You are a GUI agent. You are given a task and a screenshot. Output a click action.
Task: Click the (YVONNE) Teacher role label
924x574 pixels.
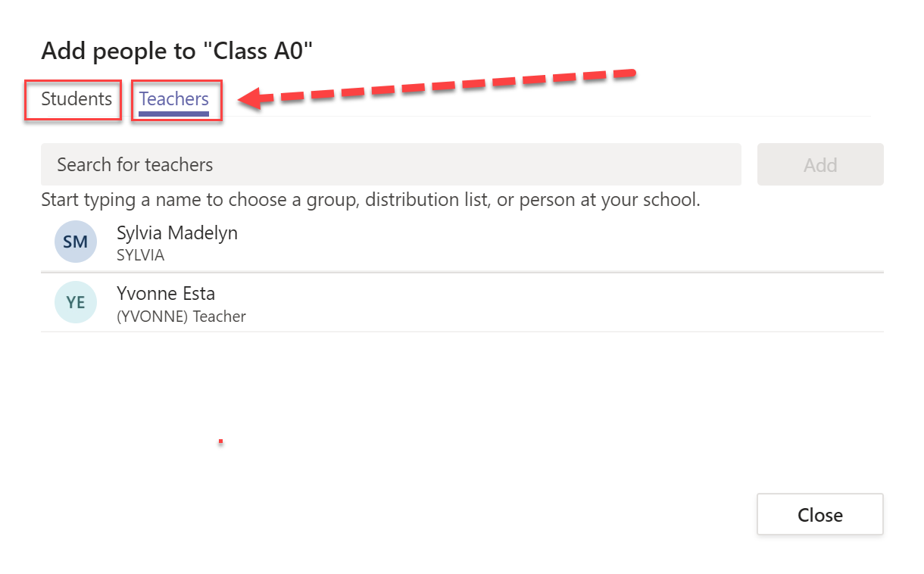180,317
